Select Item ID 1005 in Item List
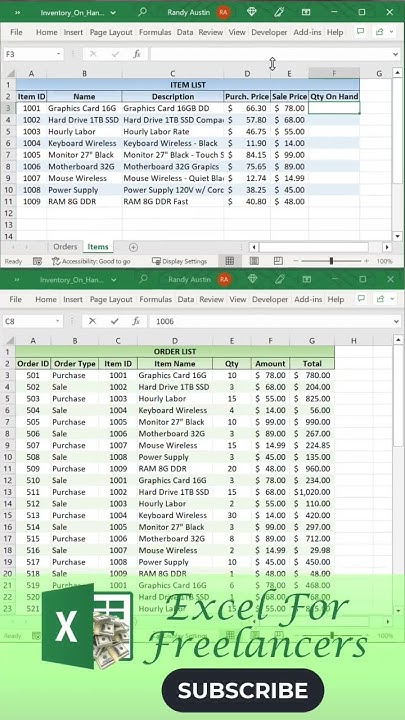The height and width of the screenshot is (720, 405). 31,155
